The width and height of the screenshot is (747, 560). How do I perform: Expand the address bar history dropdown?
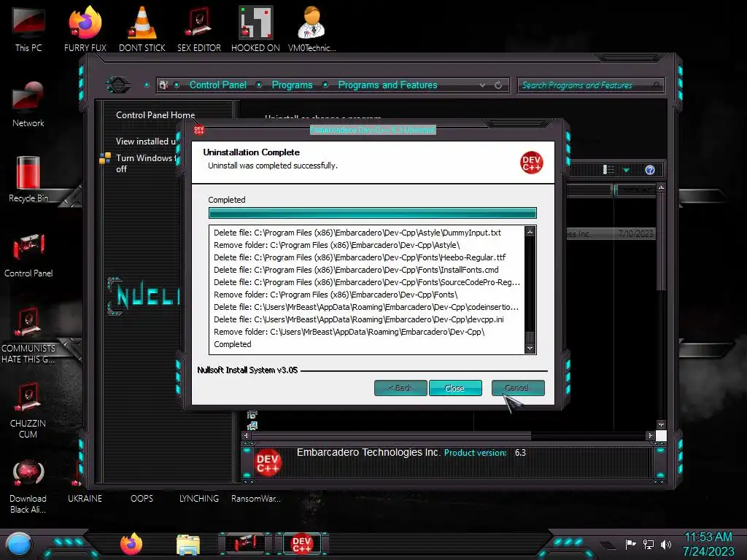click(x=483, y=85)
